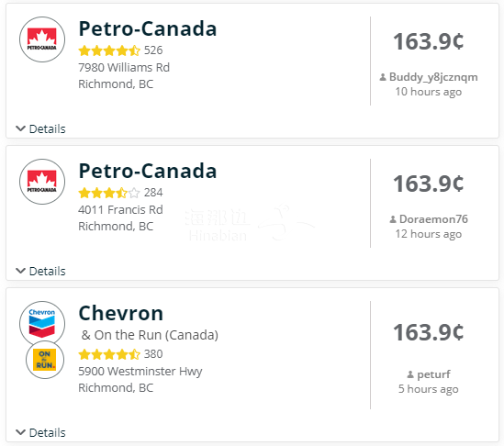Viewport: 504px width, 446px height.
Task: Open the Chevron station title link
Action: (121, 313)
